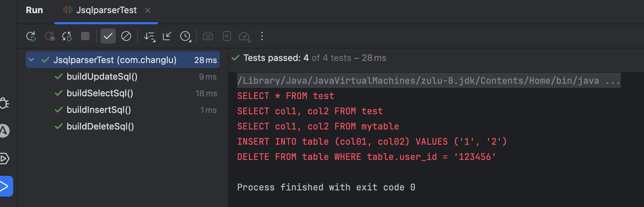Select the JsqlparserTest run tab

[100, 10]
